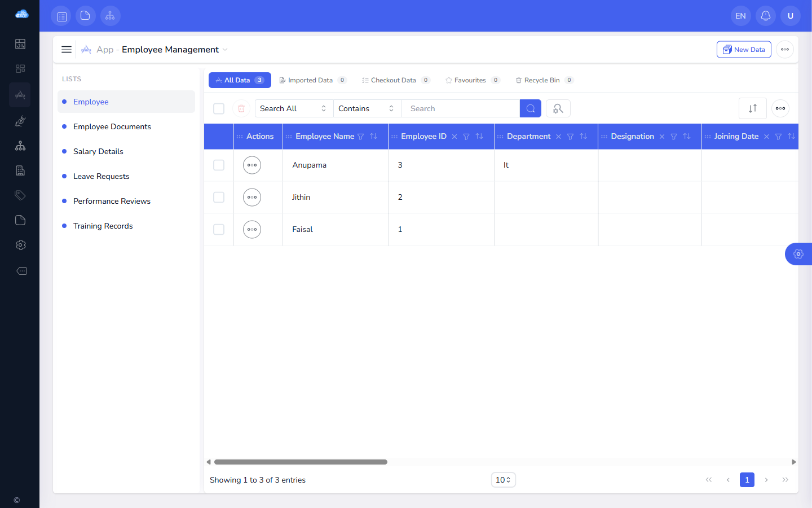Screen dimensions: 812x508
Task: Open row actions for Jithin
Action: (x=252, y=198)
